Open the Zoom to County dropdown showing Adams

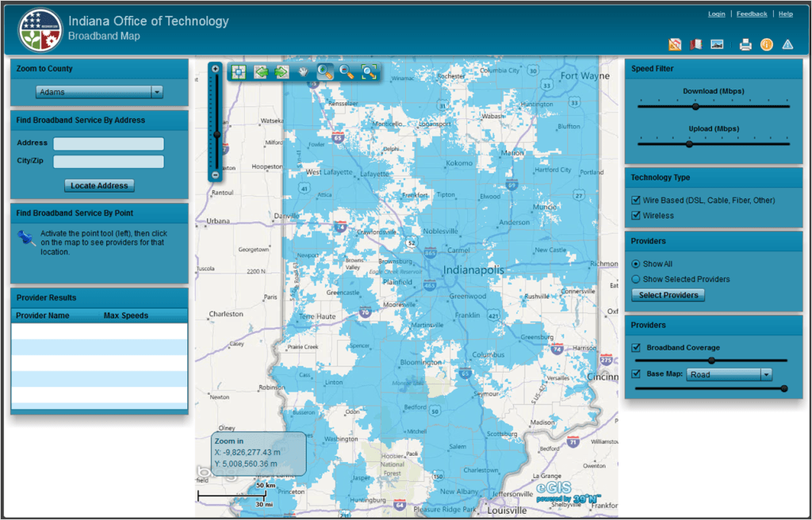(99, 92)
